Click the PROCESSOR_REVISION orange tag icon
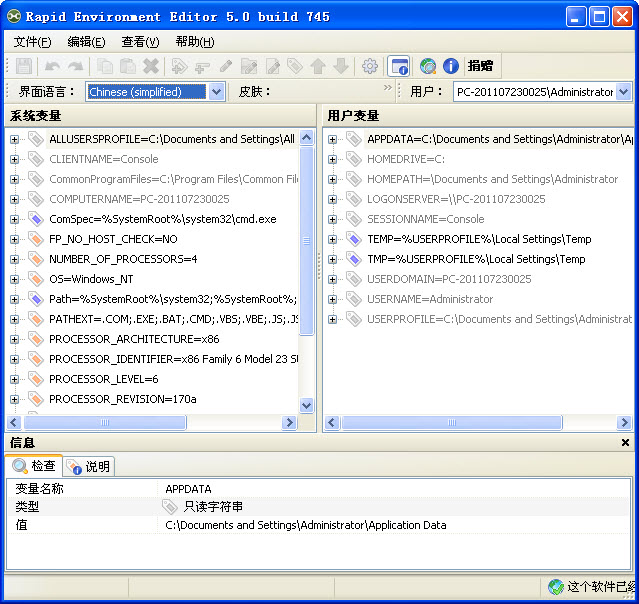Image resolution: width=639 pixels, height=604 pixels. tap(36, 399)
